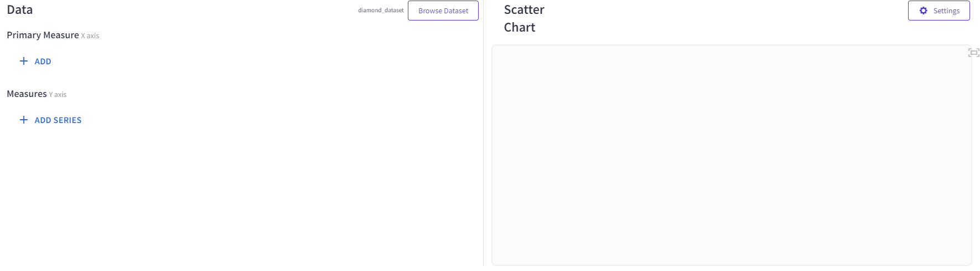Click inside the empty chart preview area
This screenshot has height=271, width=980.
tap(731, 155)
